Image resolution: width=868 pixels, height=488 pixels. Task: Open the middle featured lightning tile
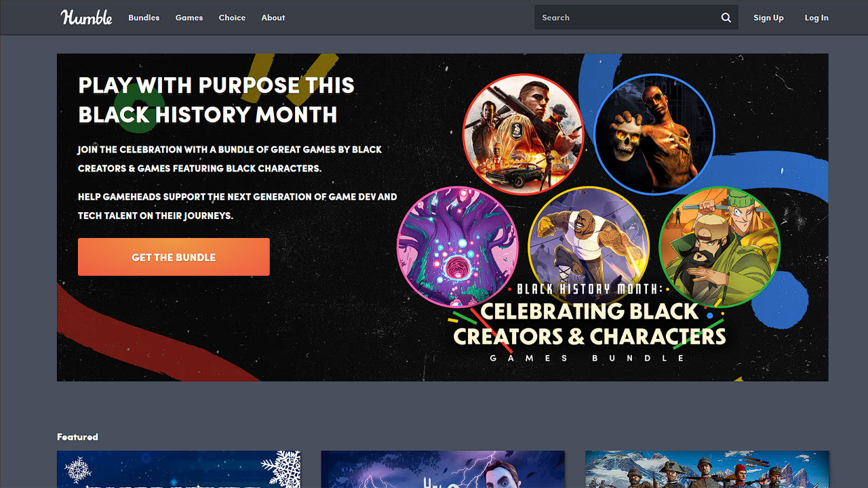point(443,469)
